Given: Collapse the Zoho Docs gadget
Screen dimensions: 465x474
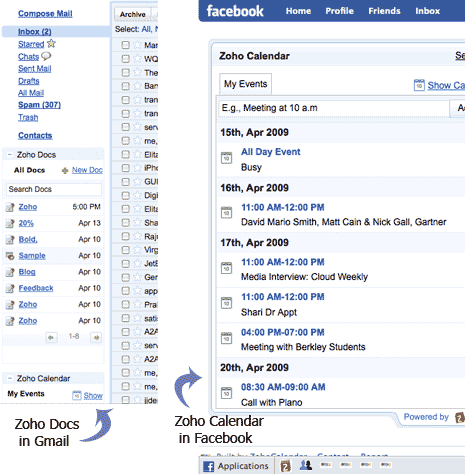Looking at the screenshot, I should tap(10, 154).
